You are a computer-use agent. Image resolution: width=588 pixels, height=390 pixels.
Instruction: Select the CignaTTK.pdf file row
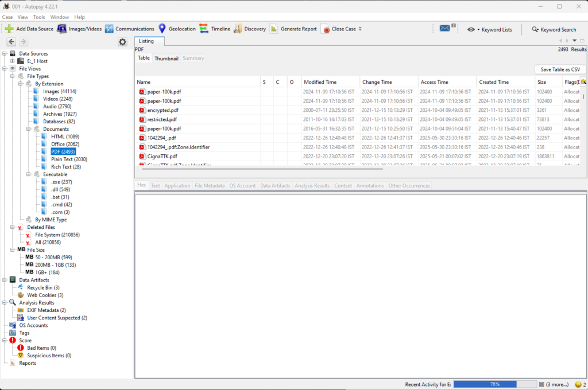click(x=358, y=156)
